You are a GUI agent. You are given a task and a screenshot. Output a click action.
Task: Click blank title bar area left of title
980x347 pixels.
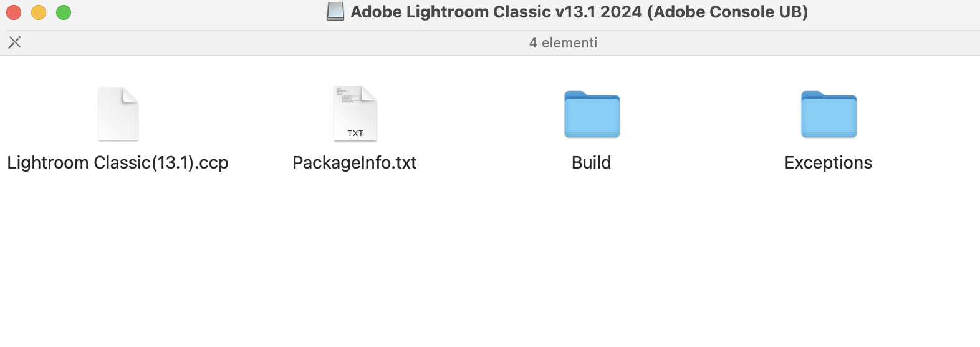tap(199, 12)
